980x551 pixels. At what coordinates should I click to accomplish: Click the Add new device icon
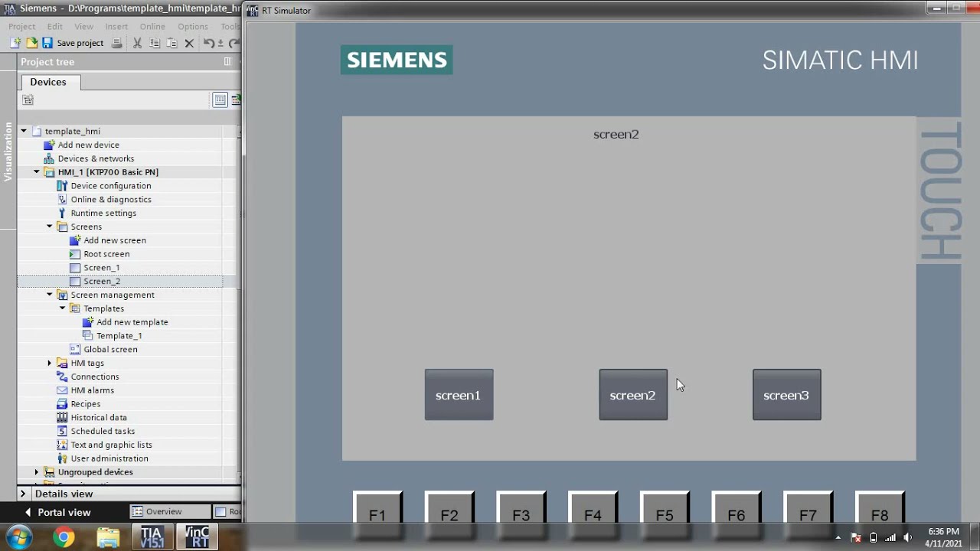point(49,145)
